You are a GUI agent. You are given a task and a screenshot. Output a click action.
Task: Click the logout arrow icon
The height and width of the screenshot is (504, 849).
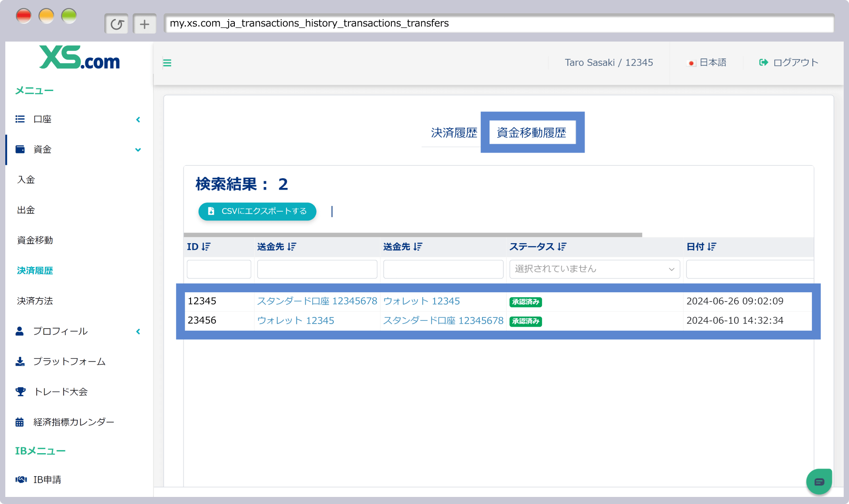(x=763, y=62)
